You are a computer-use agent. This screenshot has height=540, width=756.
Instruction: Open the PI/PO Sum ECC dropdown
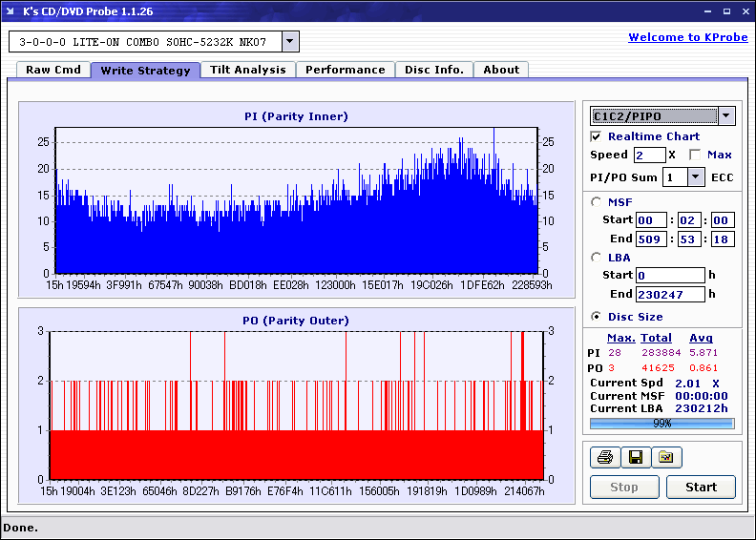click(695, 177)
